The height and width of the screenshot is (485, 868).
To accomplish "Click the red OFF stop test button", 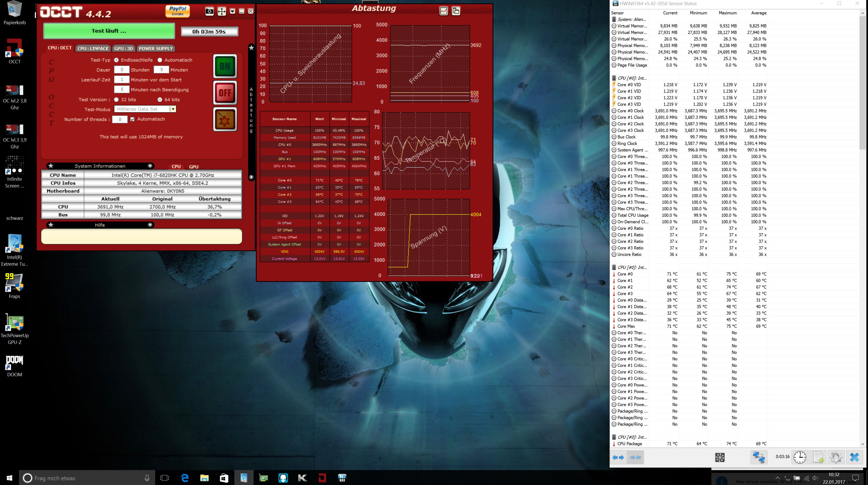I will click(x=225, y=93).
